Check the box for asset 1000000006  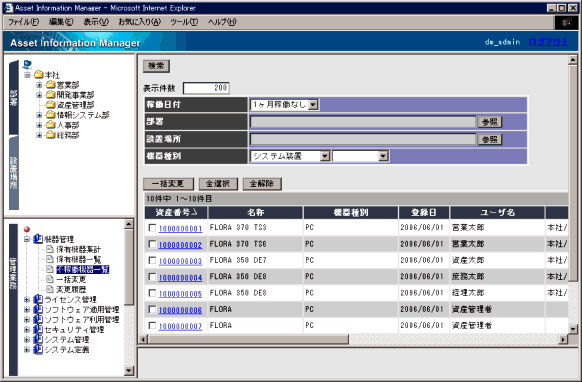pos(152,309)
